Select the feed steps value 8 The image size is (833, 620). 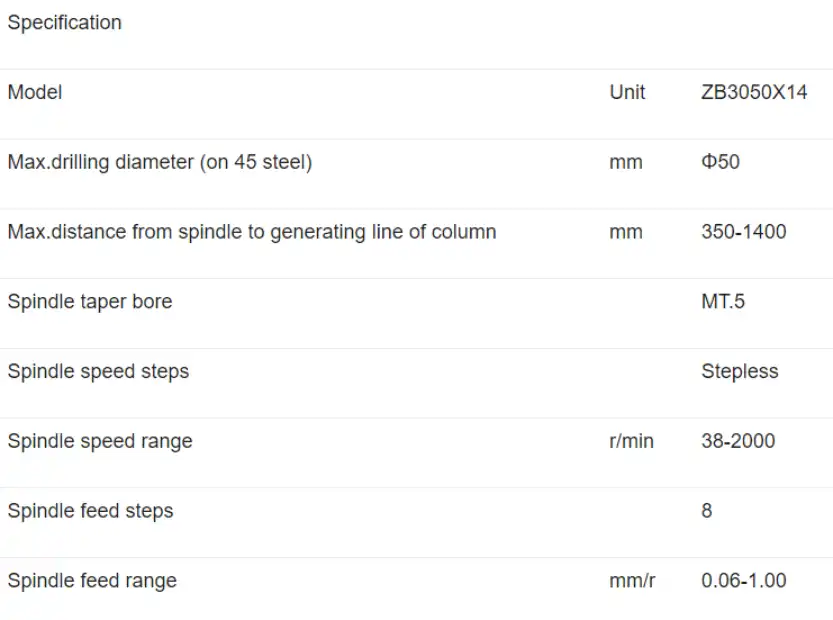[707, 511]
